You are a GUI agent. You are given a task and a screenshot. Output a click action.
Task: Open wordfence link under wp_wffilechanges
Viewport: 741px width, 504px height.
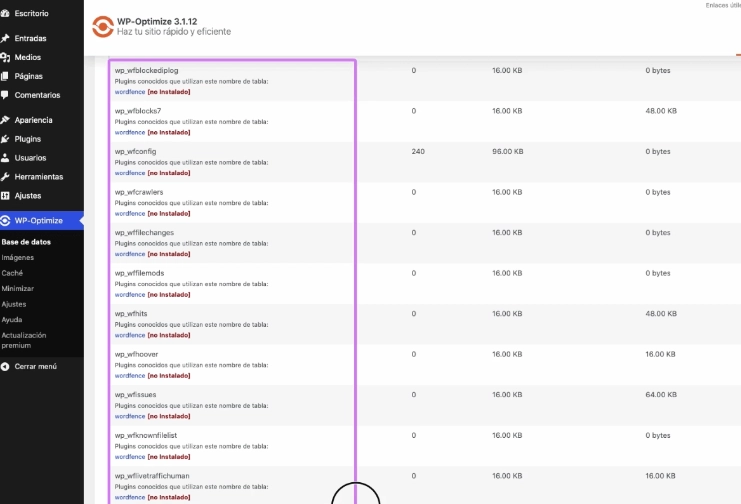(x=129, y=254)
